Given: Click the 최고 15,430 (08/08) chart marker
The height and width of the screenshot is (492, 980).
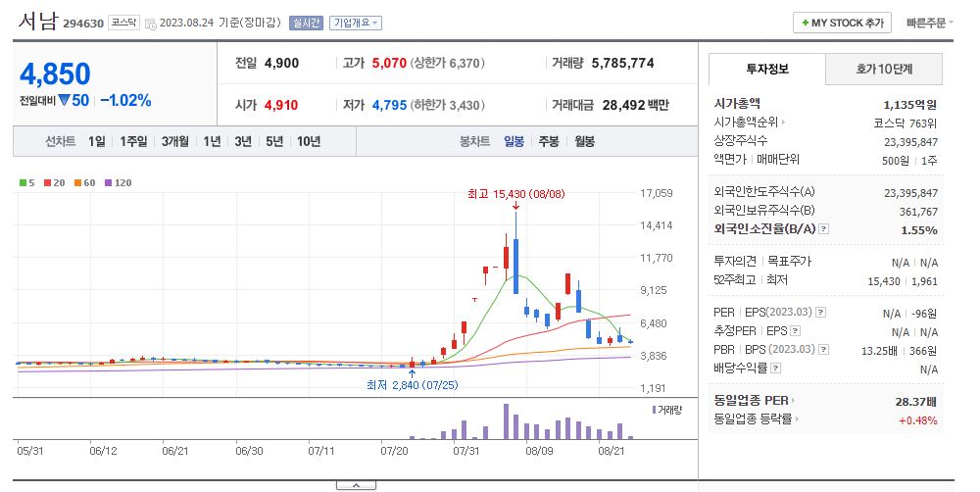Looking at the screenshot, I should click(515, 194).
